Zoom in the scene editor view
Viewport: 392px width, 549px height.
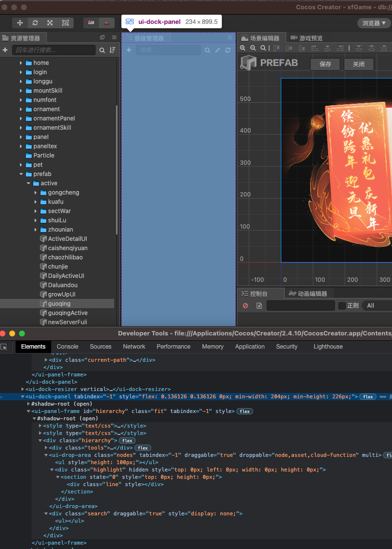pyautogui.click(x=242, y=48)
